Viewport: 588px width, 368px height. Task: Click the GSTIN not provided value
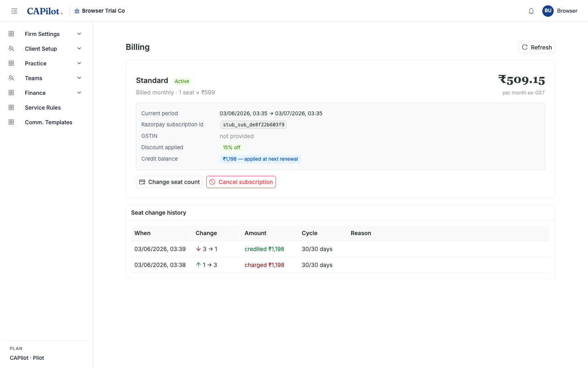(x=237, y=136)
